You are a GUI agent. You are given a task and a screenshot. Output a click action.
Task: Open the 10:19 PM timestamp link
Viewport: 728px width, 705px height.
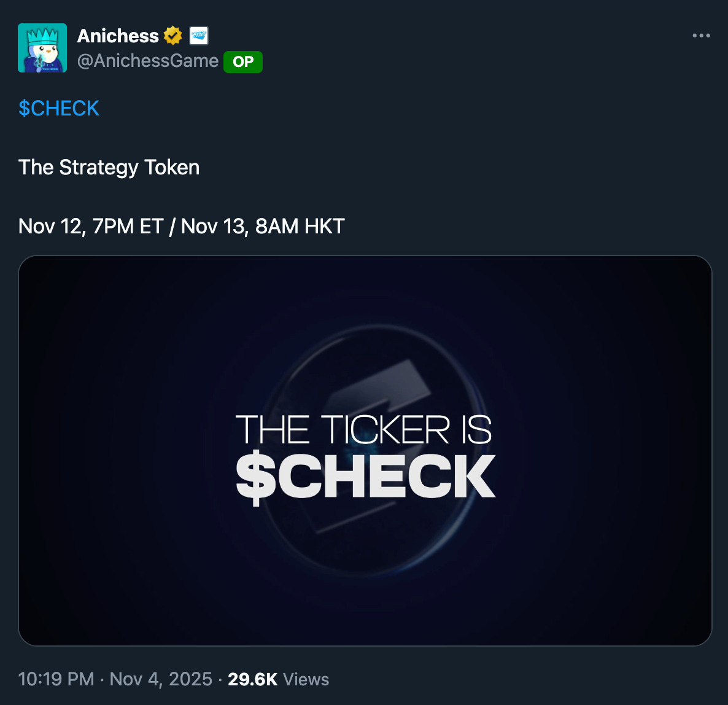pos(56,679)
